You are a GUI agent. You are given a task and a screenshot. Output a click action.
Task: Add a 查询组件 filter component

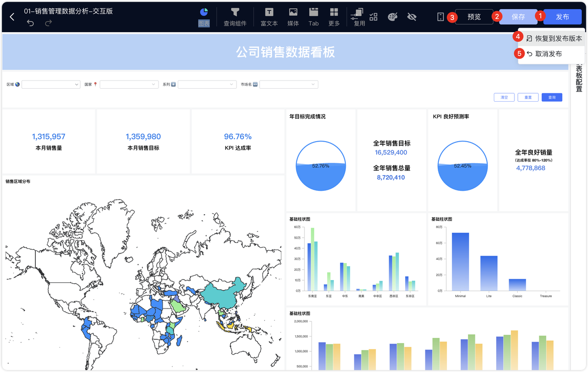pyautogui.click(x=235, y=17)
